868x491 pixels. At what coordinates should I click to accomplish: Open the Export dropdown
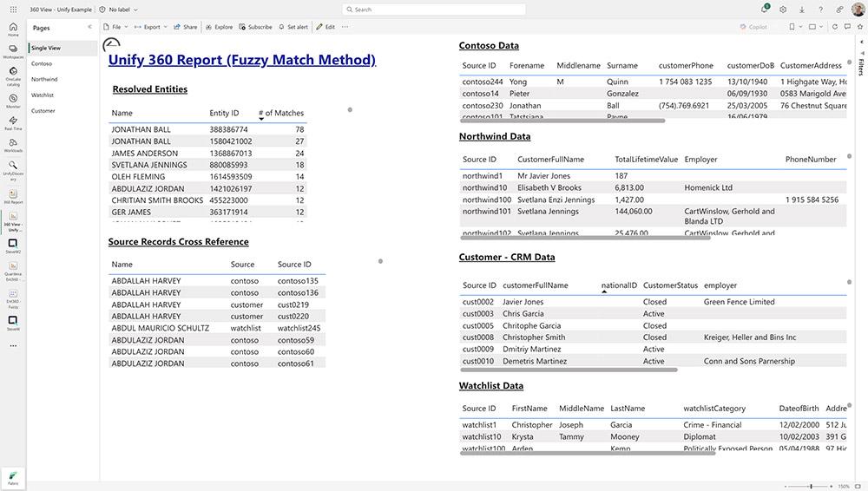click(x=150, y=27)
